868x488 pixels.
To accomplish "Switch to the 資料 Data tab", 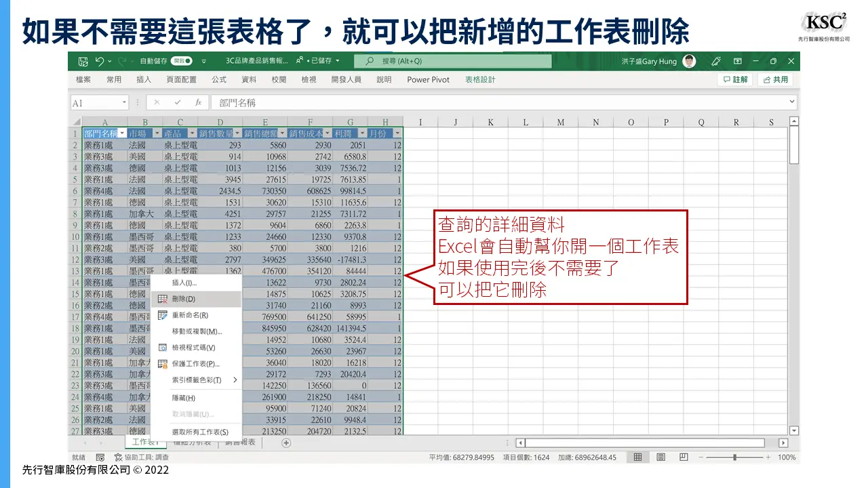I will pos(249,79).
